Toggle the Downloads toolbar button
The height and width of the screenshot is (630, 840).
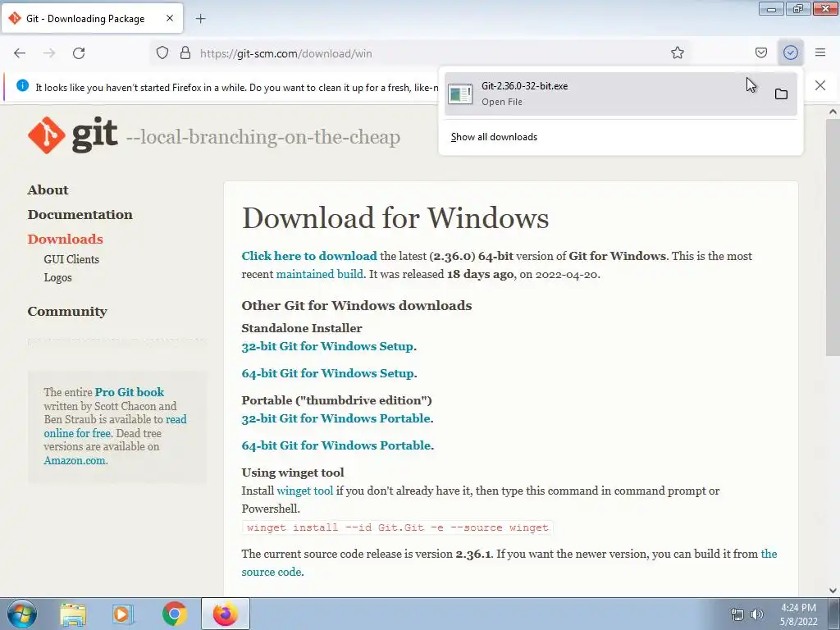pos(790,52)
